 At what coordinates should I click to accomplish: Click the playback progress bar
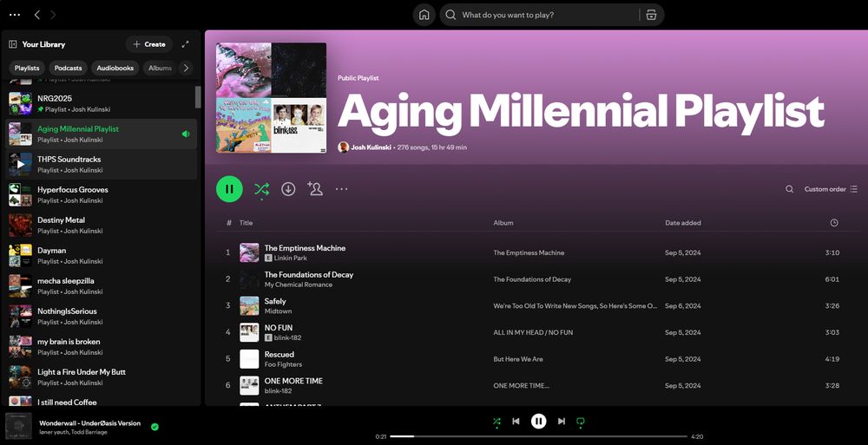[538, 436]
